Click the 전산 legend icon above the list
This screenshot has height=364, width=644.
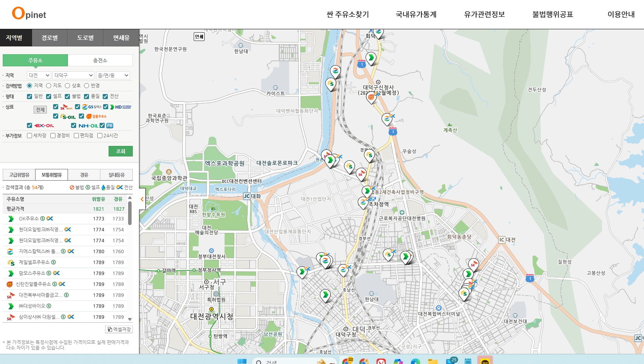click(120, 188)
